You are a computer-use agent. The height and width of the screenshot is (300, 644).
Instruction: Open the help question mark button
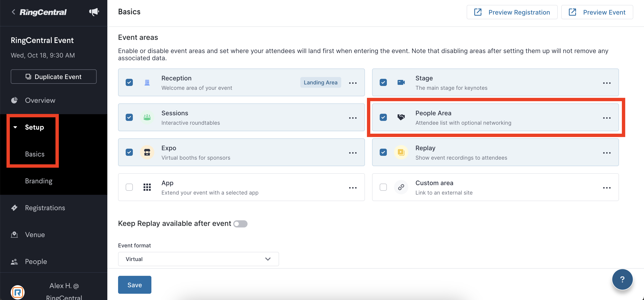pyautogui.click(x=622, y=279)
